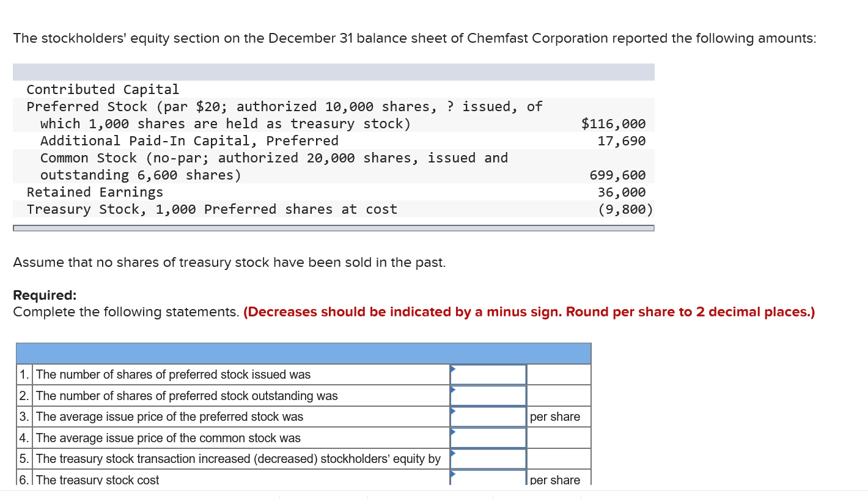Click the Chemfast Corporation introductory sentence
Image resolution: width=868 pixels, height=499 pixels.
pos(414,38)
